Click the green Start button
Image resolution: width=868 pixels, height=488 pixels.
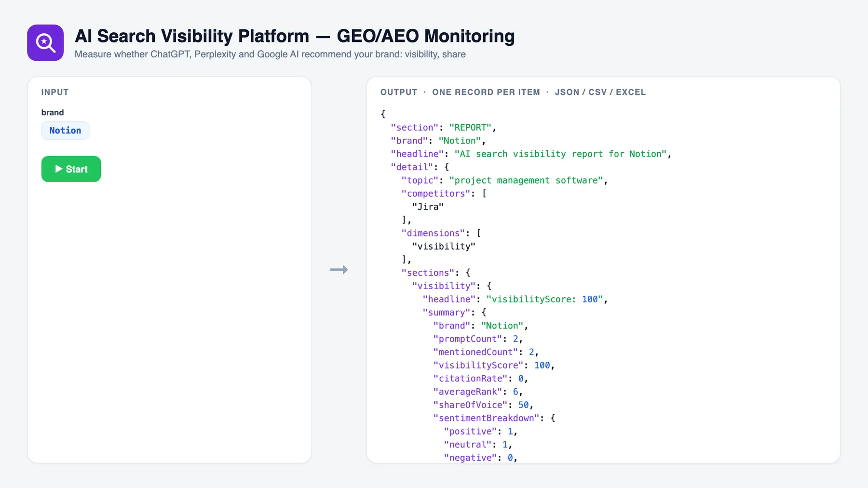point(71,169)
